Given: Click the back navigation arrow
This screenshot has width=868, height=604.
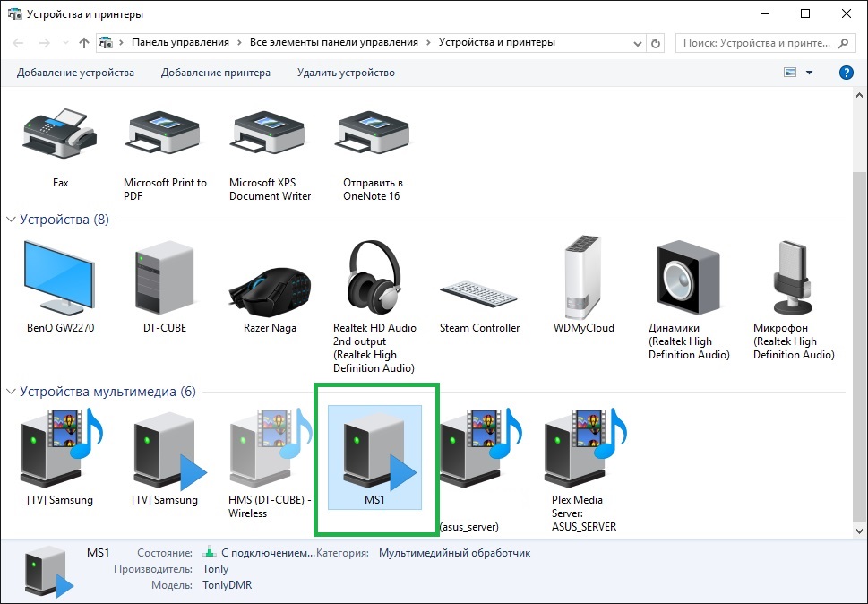Looking at the screenshot, I should [18, 43].
